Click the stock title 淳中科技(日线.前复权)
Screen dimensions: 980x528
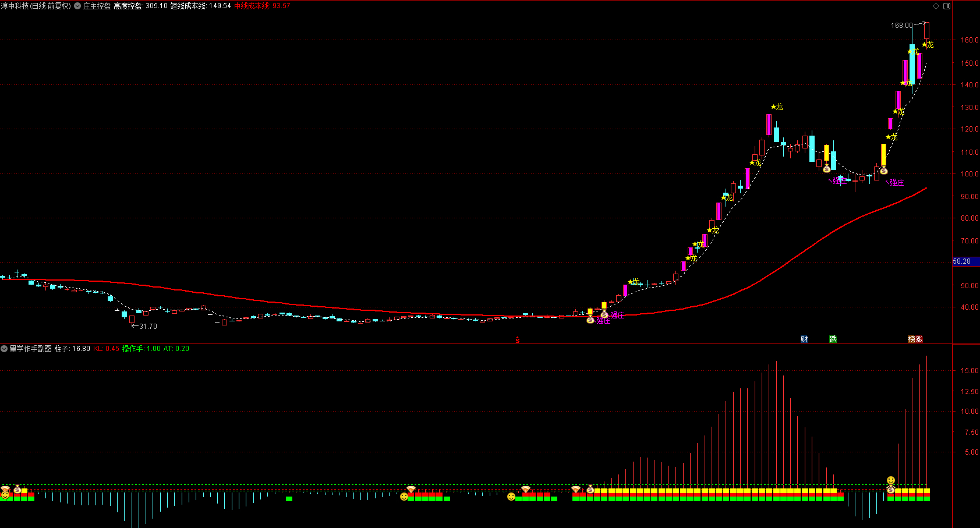coord(36,6)
